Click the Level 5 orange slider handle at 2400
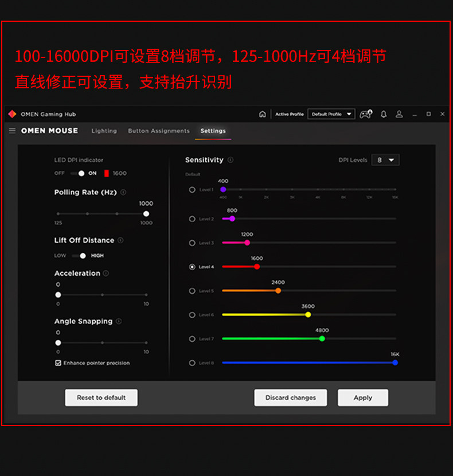The width and height of the screenshot is (453, 476). (x=278, y=291)
